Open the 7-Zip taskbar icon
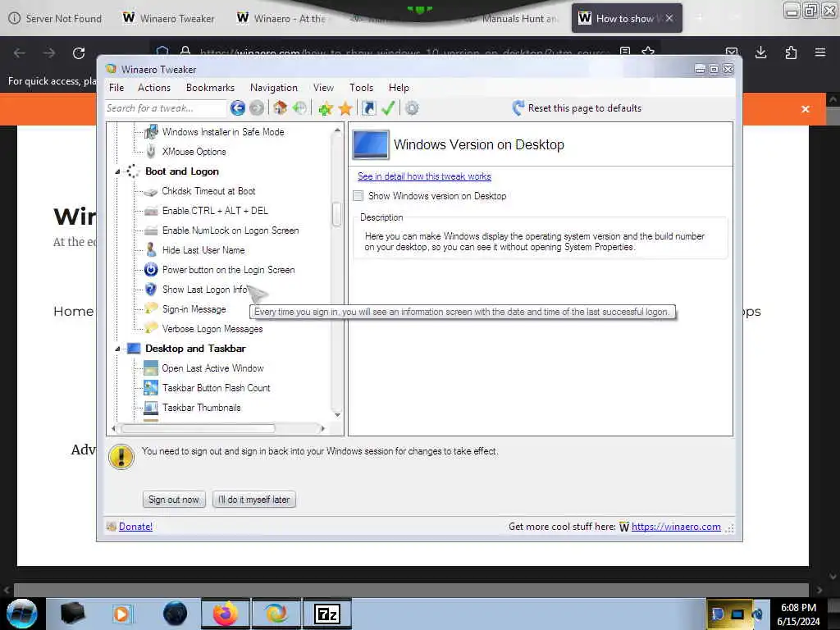This screenshot has height=630, width=840. (326, 614)
